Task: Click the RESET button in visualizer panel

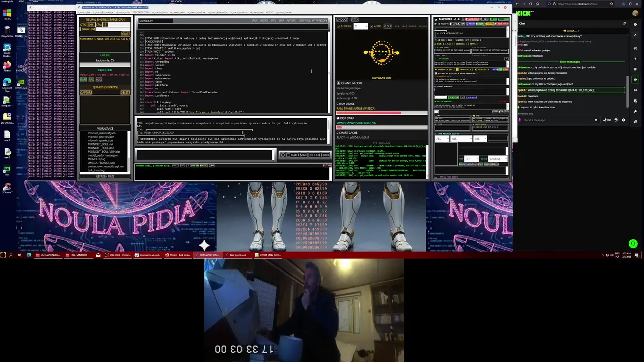Action: (x=387, y=26)
